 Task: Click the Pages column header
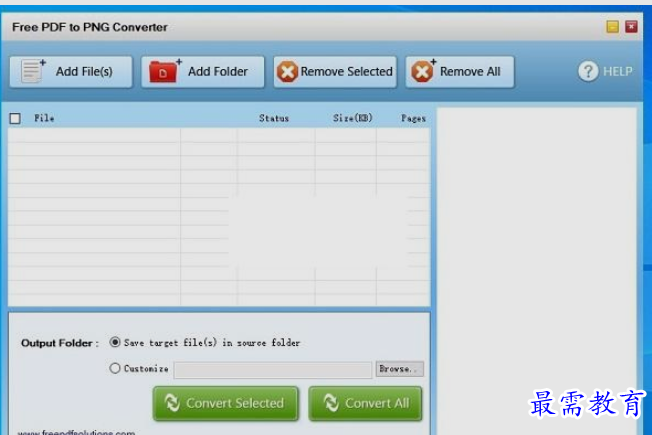413,119
